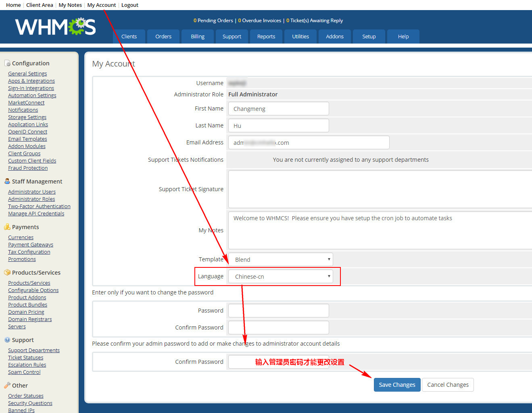This screenshot has width=532, height=413.
Task: Focus the First Name field
Action: (x=278, y=109)
